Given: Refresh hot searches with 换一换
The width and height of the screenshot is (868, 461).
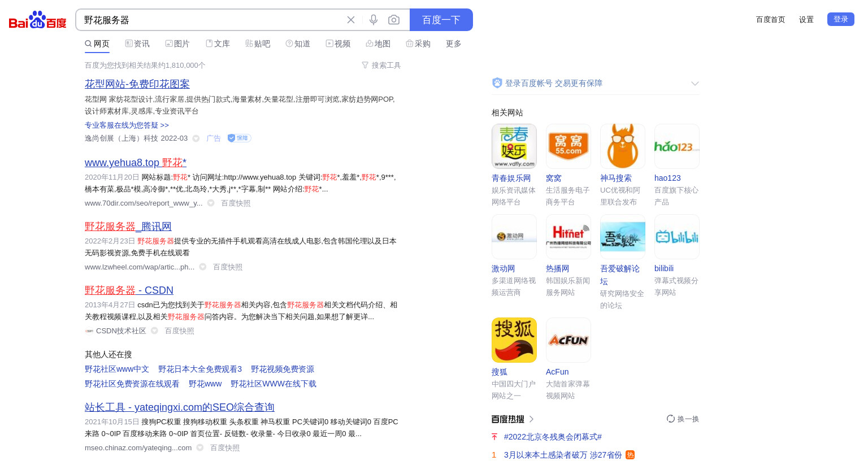Looking at the screenshot, I should click(x=683, y=419).
